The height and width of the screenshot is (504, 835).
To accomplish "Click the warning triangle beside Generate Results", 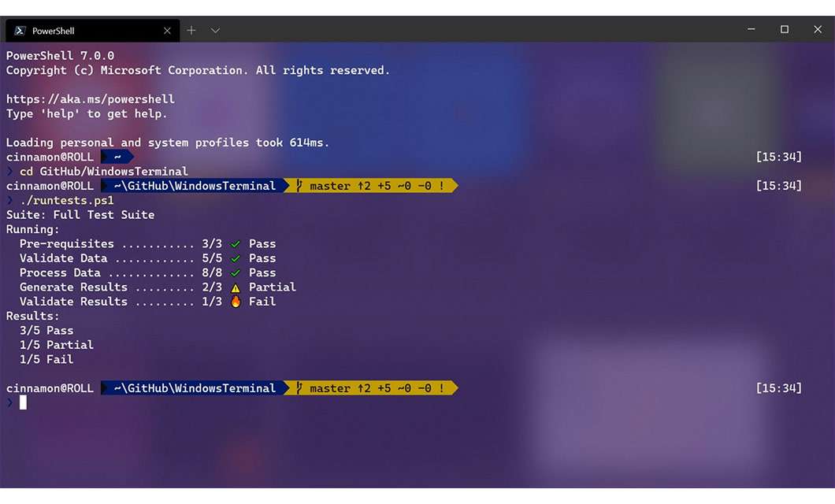I will [236, 287].
